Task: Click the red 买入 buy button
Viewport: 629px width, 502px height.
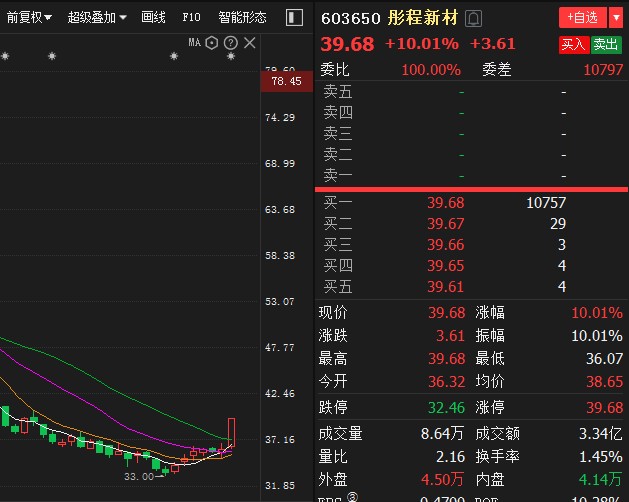Action: click(x=574, y=45)
